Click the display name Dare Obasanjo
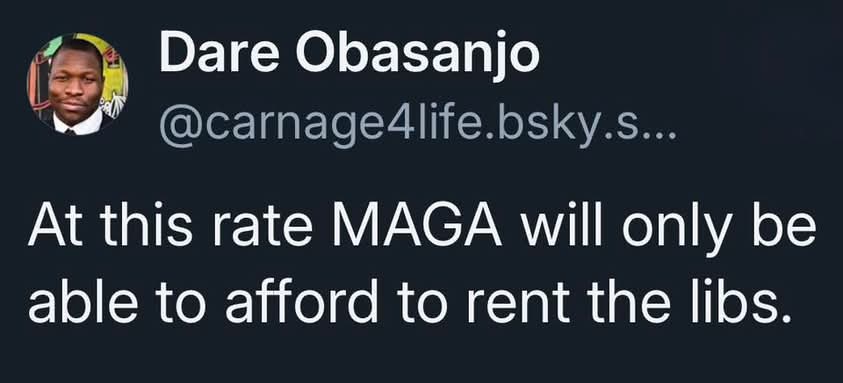Viewport: 843px width, 383px height. [349, 55]
